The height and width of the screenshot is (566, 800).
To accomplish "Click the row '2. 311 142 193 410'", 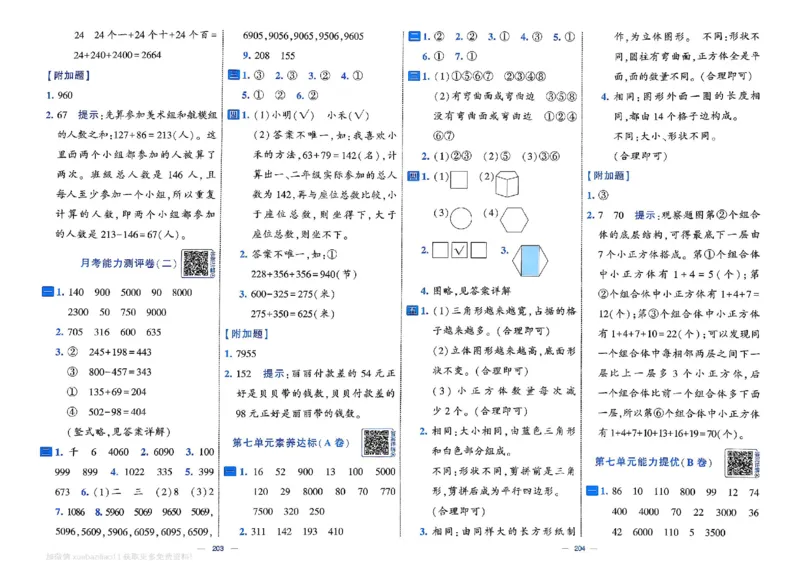I will [x=291, y=532].
